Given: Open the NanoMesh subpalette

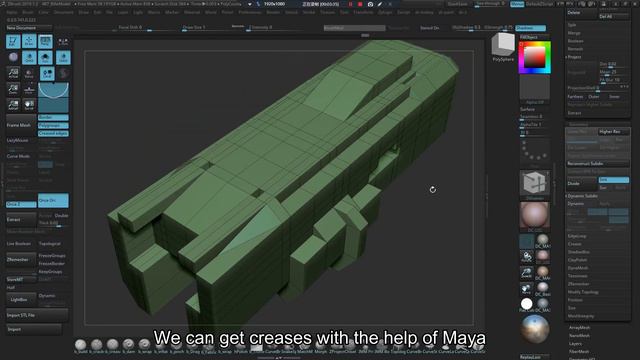Looking at the screenshot, I should click(580, 336).
